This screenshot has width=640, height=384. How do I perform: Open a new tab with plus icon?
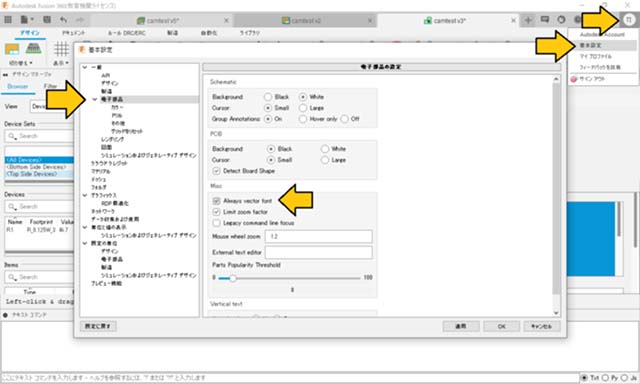click(528, 20)
